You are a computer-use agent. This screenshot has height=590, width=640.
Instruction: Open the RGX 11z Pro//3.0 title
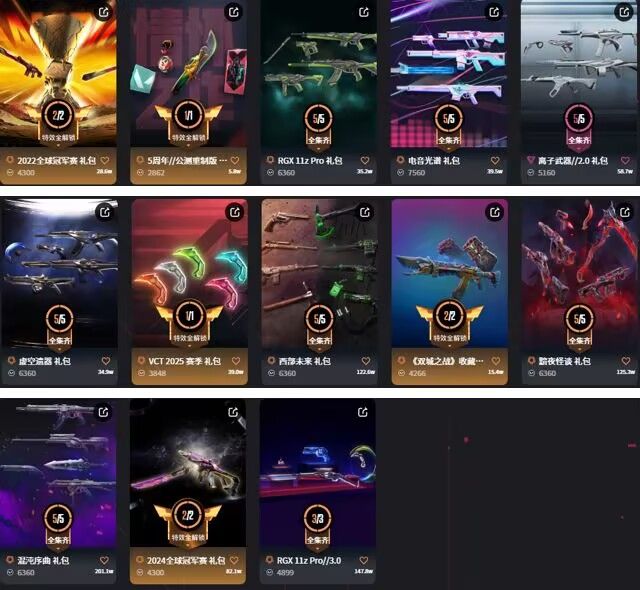[309, 561]
